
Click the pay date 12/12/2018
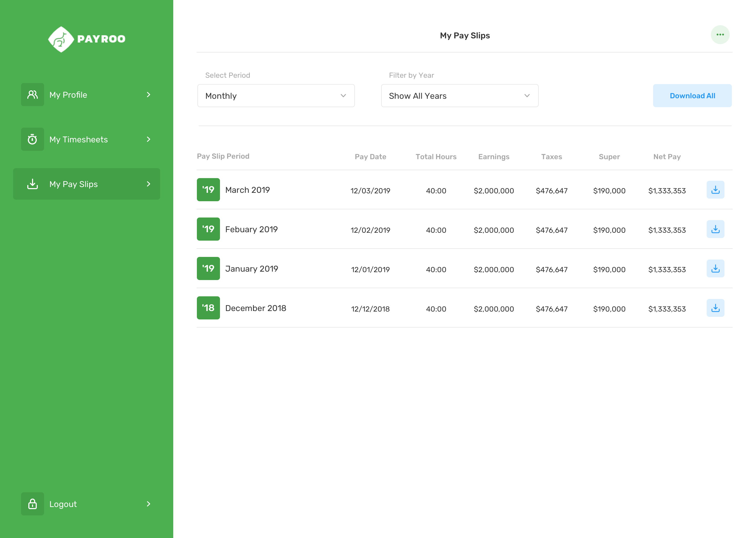coord(370,309)
